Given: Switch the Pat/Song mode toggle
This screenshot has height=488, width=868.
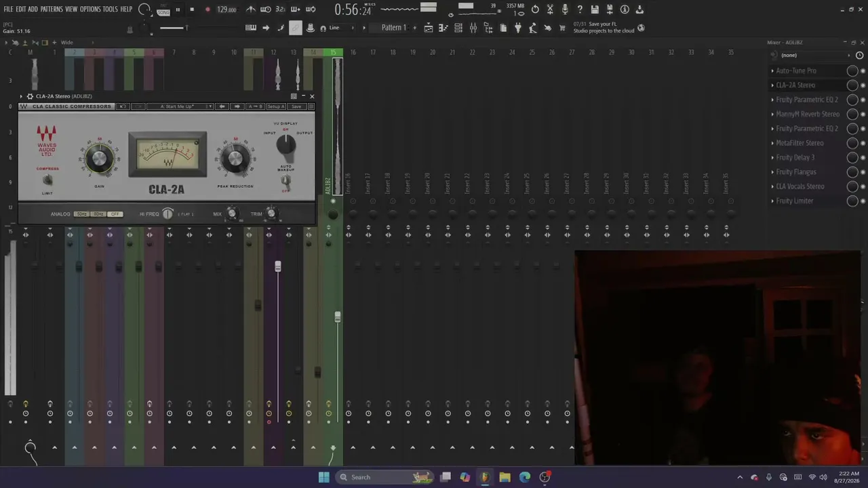Looking at the screenshot, I should coord(163,9).
